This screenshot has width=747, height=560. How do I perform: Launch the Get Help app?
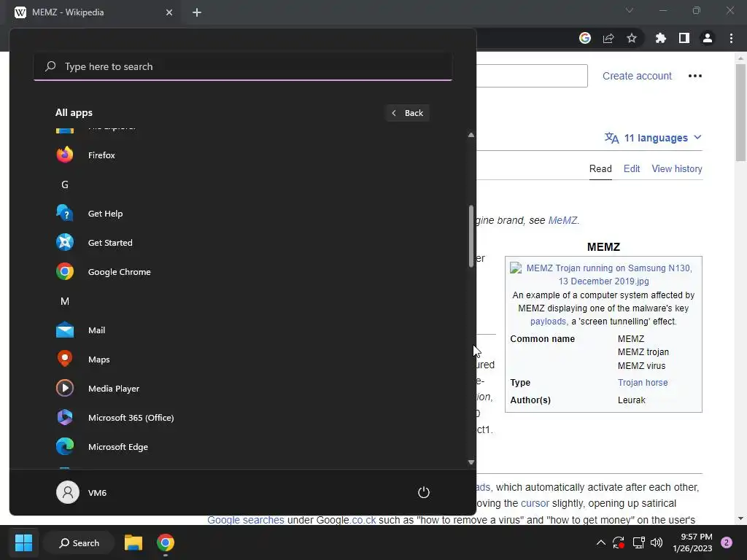pyautogui.click(x=243, y=214)
